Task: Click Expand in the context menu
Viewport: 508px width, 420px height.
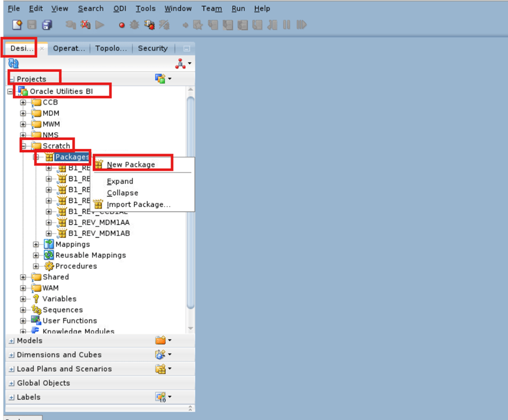Action: coord(120,181)
